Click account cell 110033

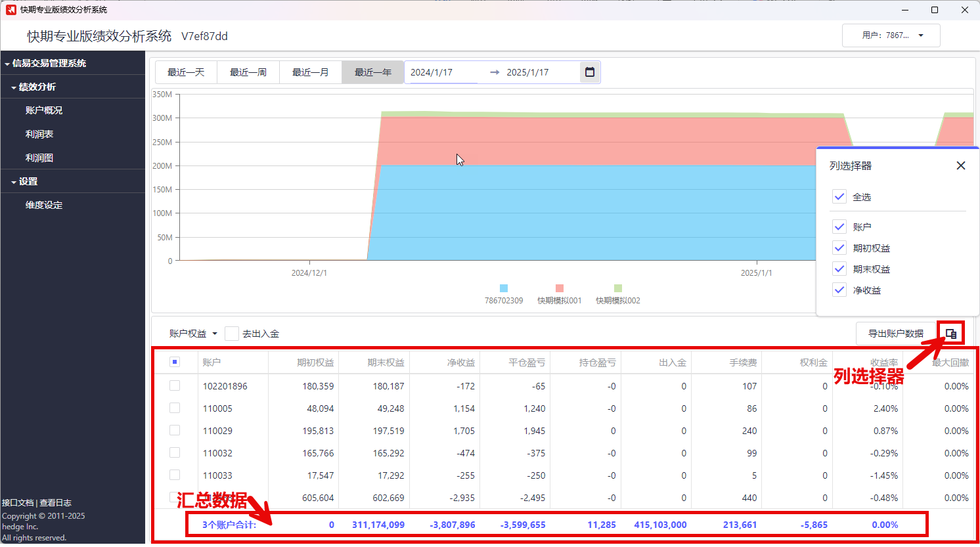click(x=217, y=475)
